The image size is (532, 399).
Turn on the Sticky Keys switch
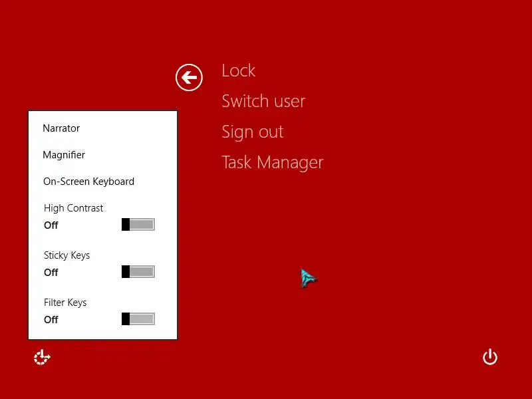point(138,272)
